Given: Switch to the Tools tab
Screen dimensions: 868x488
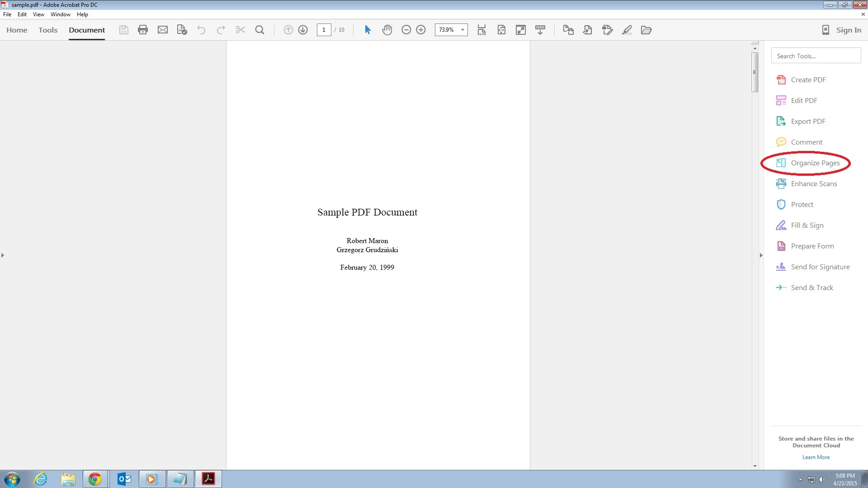Looking at the screenshot, I should (x=48, y=30).
